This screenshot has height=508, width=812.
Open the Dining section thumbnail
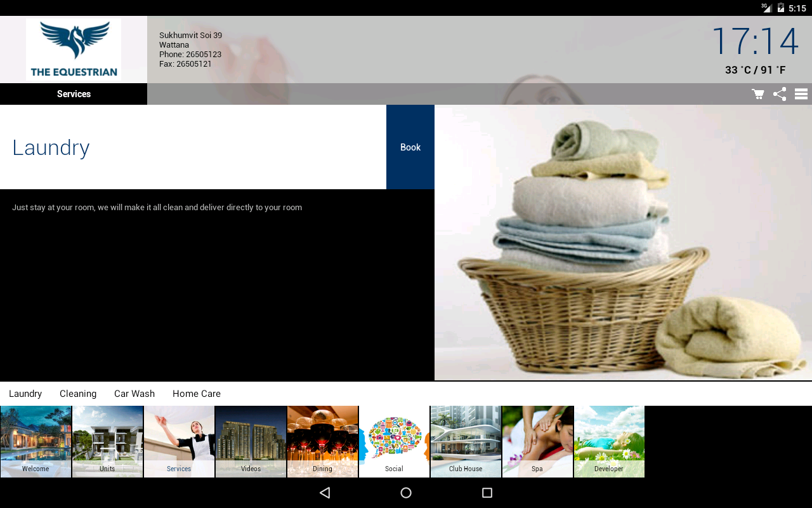pos(322,442)
